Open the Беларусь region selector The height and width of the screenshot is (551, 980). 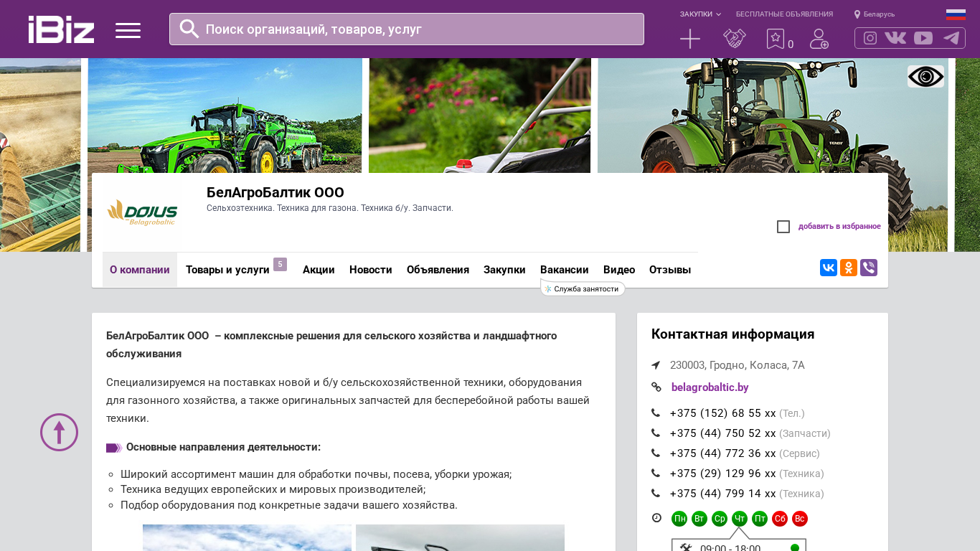(879, 14)
